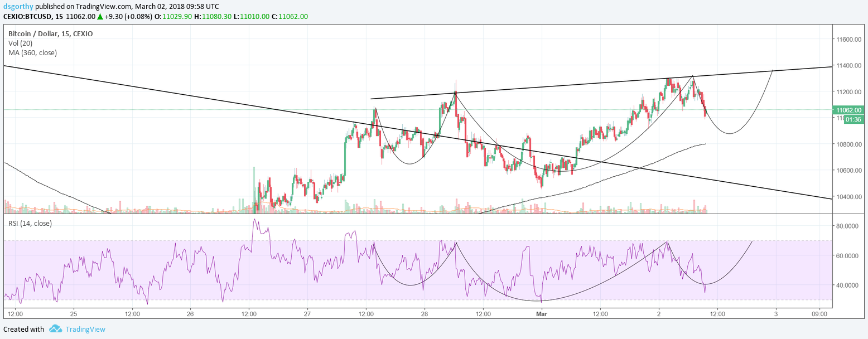Click the Vol (20) indicator label
The height and width of the screenshot is (339, 868).
[21, 43]
